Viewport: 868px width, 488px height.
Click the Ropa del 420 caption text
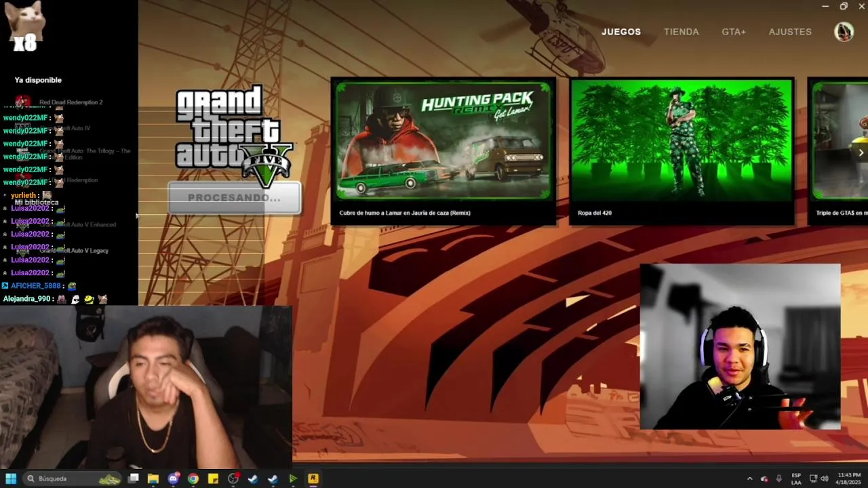click(x=595, y=213)
